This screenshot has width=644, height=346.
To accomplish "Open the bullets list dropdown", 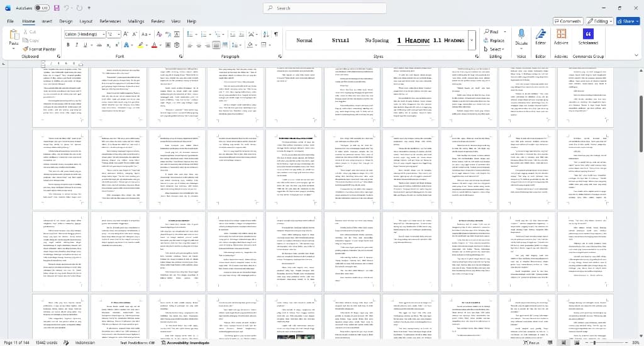I will (x=196, y=34).
